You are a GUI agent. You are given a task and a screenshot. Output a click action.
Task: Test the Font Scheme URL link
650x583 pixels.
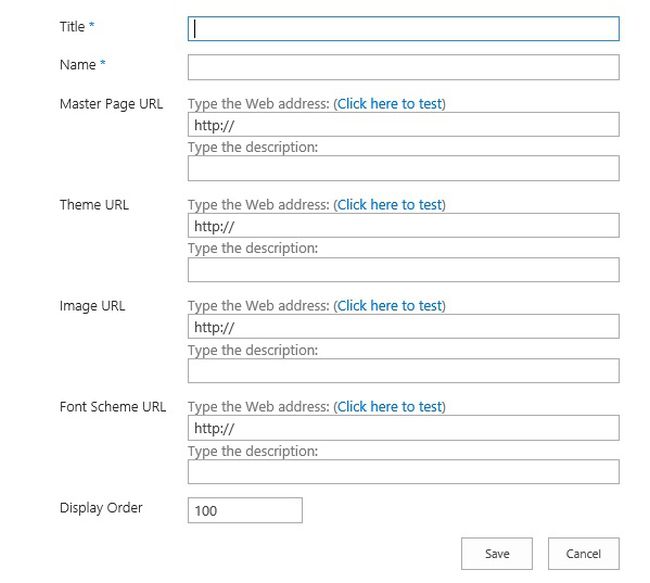(389, 407)
